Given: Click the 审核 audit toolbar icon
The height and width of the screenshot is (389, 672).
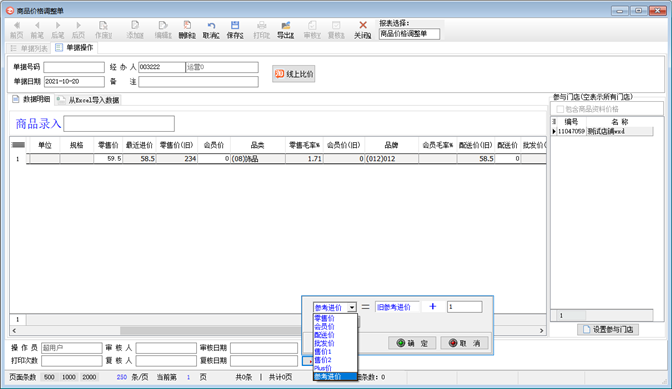Looking at the screenshot, I should point(312,30).
